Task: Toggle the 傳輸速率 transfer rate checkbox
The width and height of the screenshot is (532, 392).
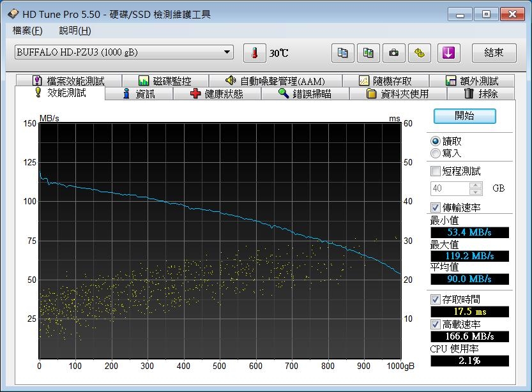Action: 436,207
